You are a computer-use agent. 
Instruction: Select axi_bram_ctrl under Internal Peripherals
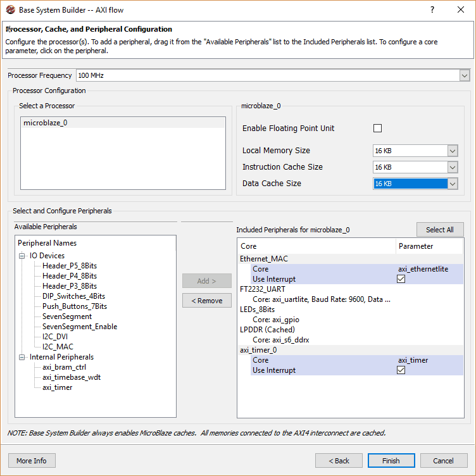tap(64, 367)
